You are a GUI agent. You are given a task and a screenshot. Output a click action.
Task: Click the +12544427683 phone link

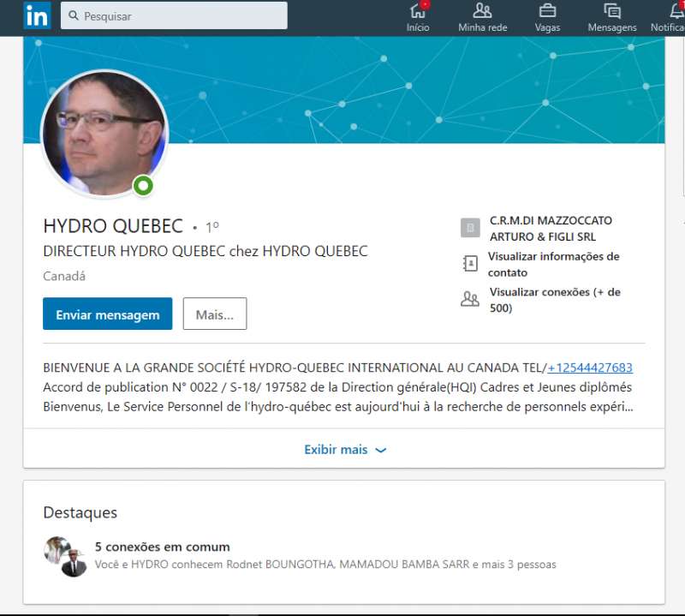click(x=590, y=368)
